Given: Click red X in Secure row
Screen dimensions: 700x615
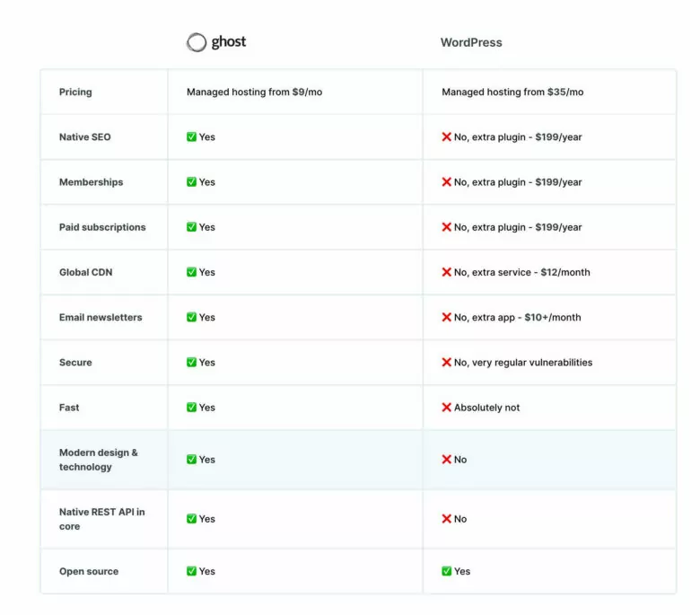Looking at the screenshot, I should point(446,363).
